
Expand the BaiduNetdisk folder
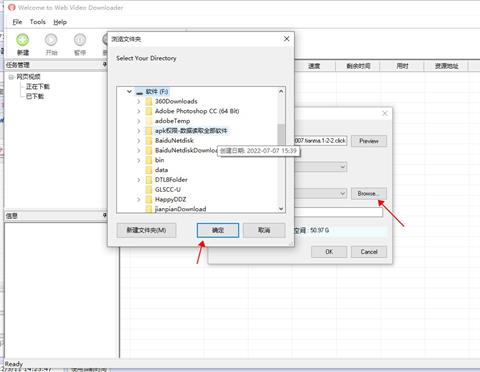click(x=139, y=141)
